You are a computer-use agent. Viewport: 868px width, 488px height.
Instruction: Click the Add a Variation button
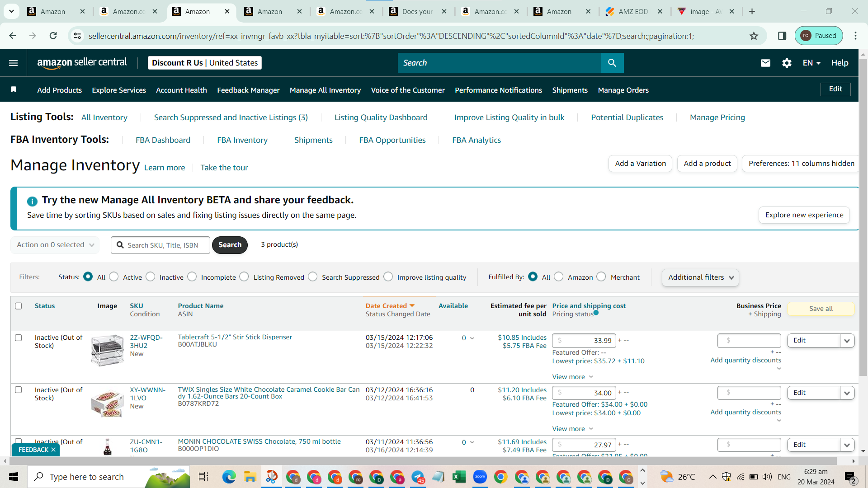point(640,164)
